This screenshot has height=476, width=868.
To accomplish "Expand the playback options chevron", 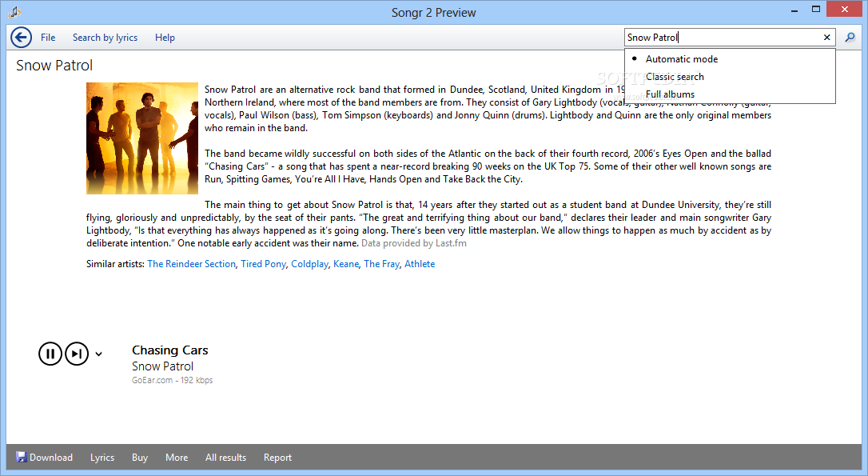I will 98,354.
